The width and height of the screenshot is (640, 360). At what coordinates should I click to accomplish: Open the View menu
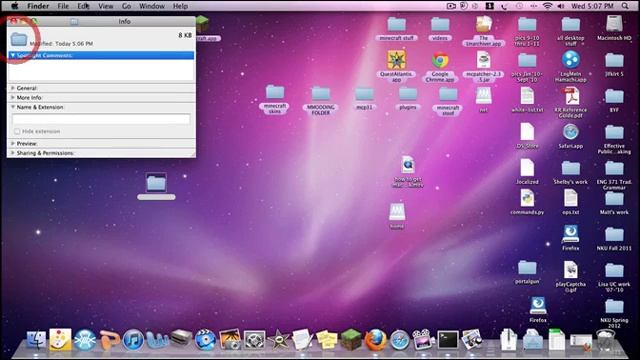(105, 6)
